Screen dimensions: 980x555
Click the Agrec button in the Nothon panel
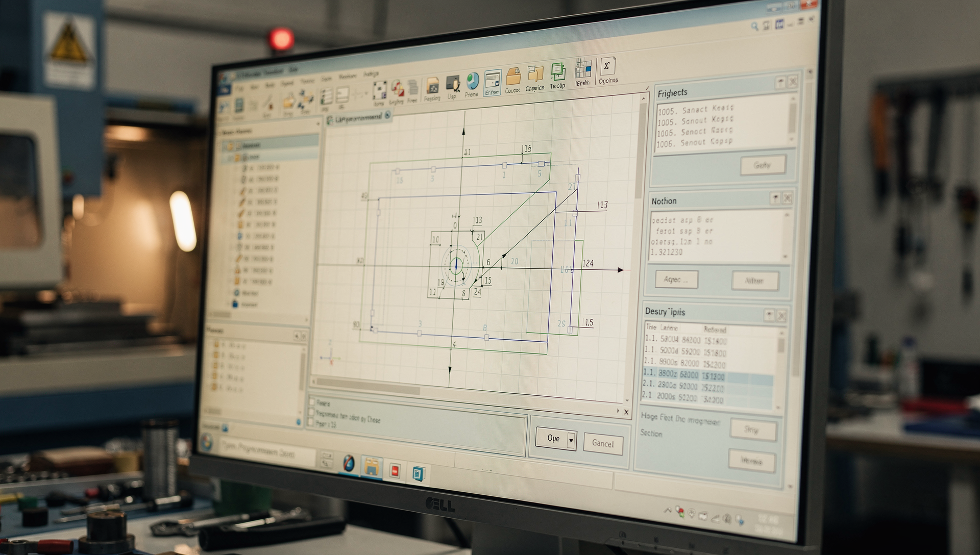(x=676, y=280)
